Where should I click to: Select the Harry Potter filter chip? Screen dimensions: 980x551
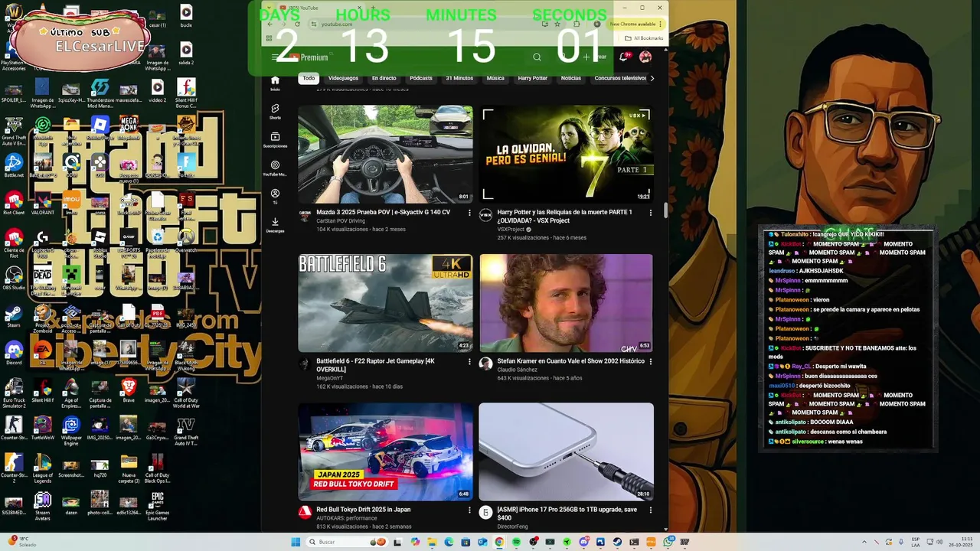coord(532,78)
